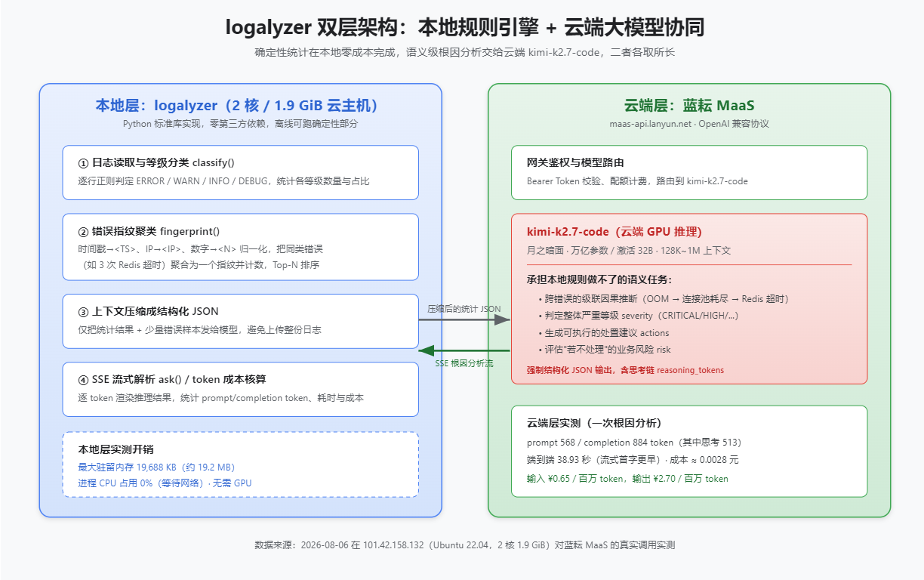Screen dimensions: 924x580
Task: Click the heading '承担本地规则做不了的语义任务'
Action: pos(599,279)
